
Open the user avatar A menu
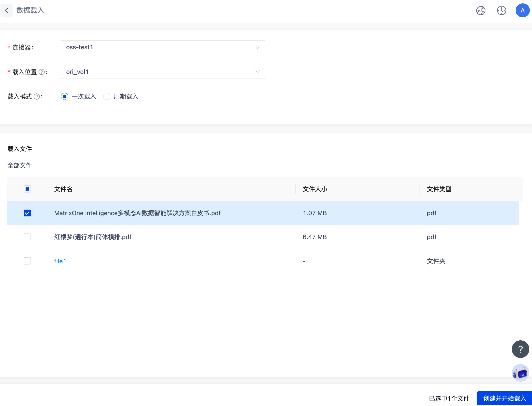point(522,10)
